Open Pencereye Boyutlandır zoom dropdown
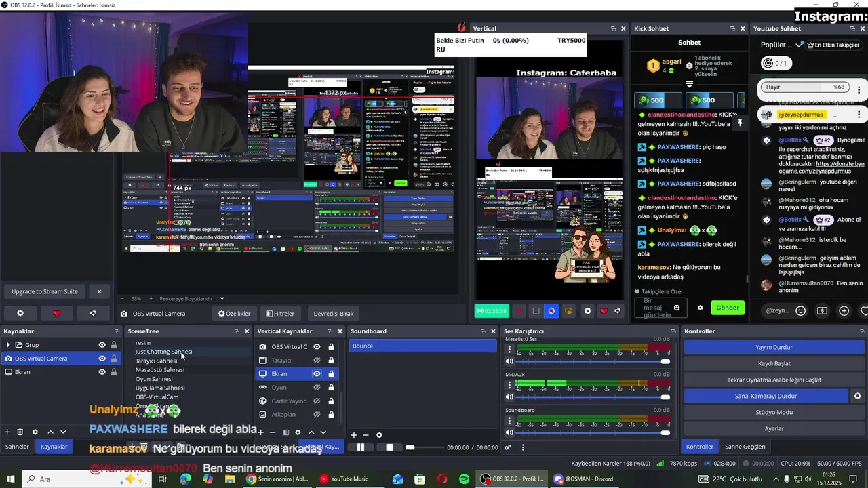Viewport: 868px width, 488px height. (x=222, y=298)
